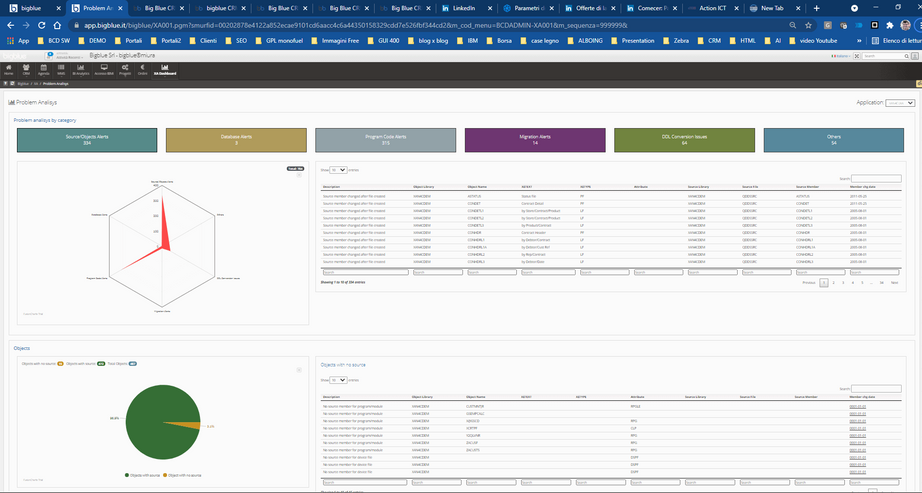This screenshot has height=493, width=922.
Task: Open the Apps shortcut in bookmarks bar
Action: point(18,41)
